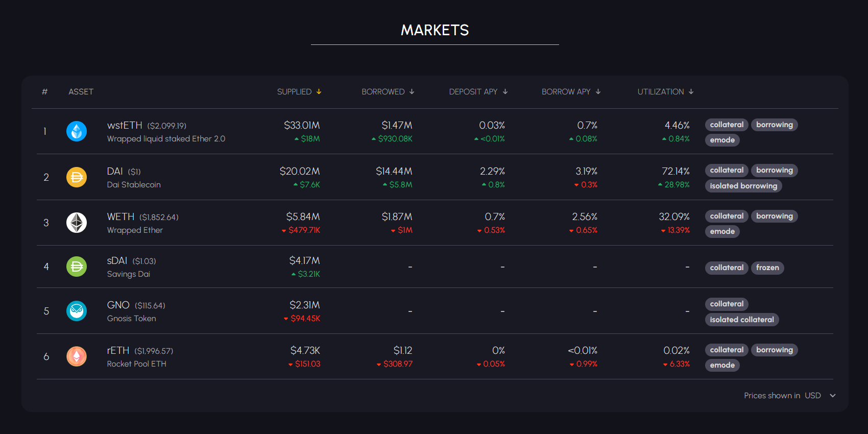Click wstETH borrowed $1.47M value

(397, 125)
